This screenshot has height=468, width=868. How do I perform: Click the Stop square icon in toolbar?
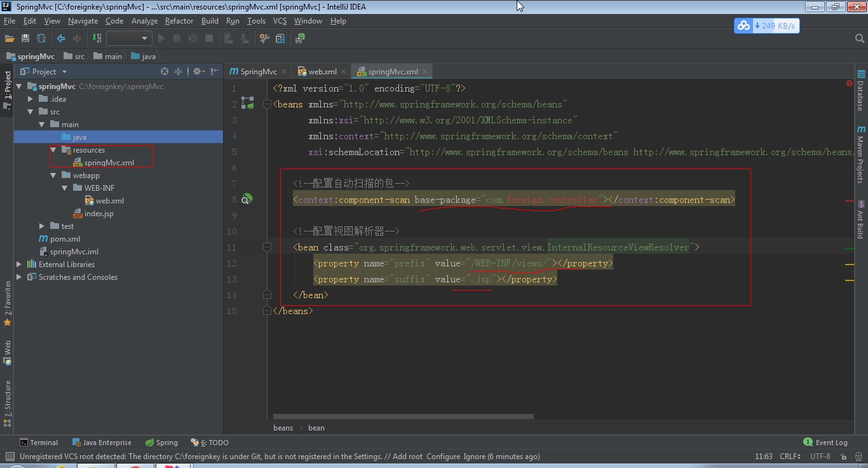tap(209, 38)
